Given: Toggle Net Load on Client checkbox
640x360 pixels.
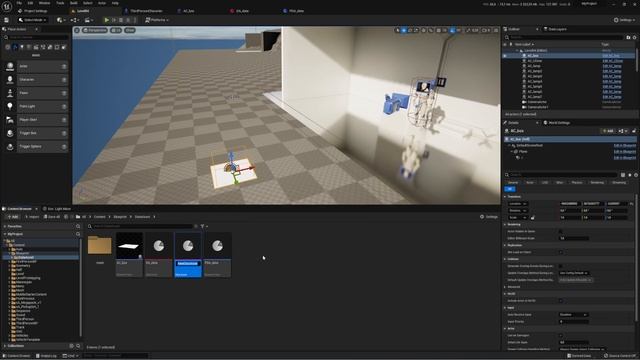Looking at the screenshot, I should click(x=561, y=252).
